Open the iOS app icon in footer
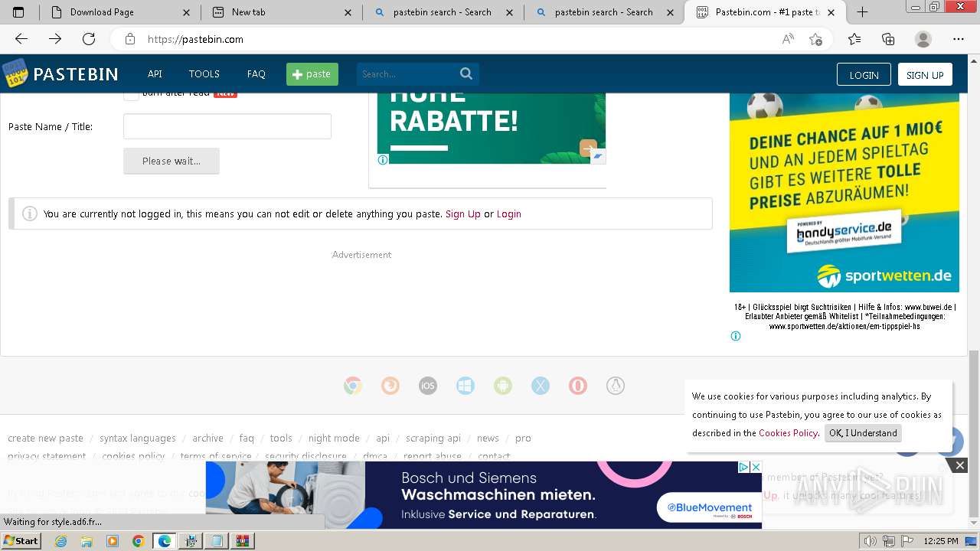 pyautogui.click(x=428, y=386)
